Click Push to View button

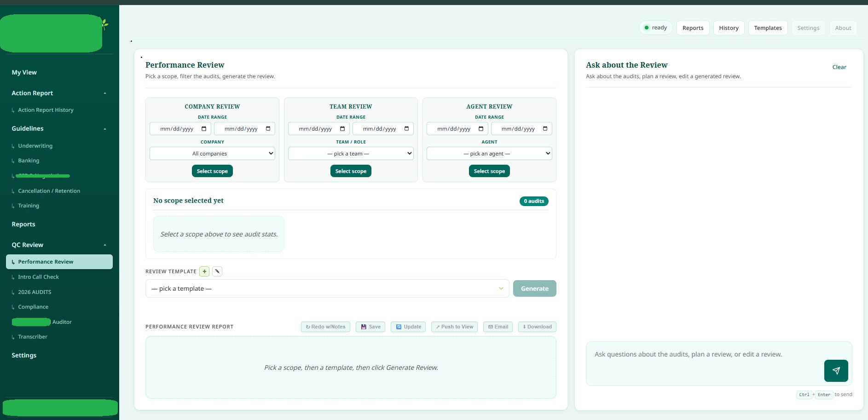coord(454,327)
